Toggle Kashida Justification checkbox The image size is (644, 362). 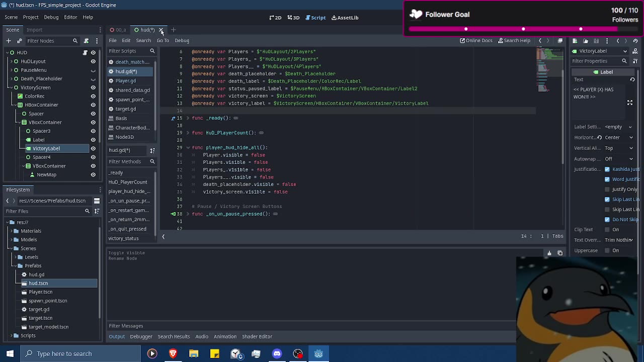pyautogui.click(x=607, y=169)
